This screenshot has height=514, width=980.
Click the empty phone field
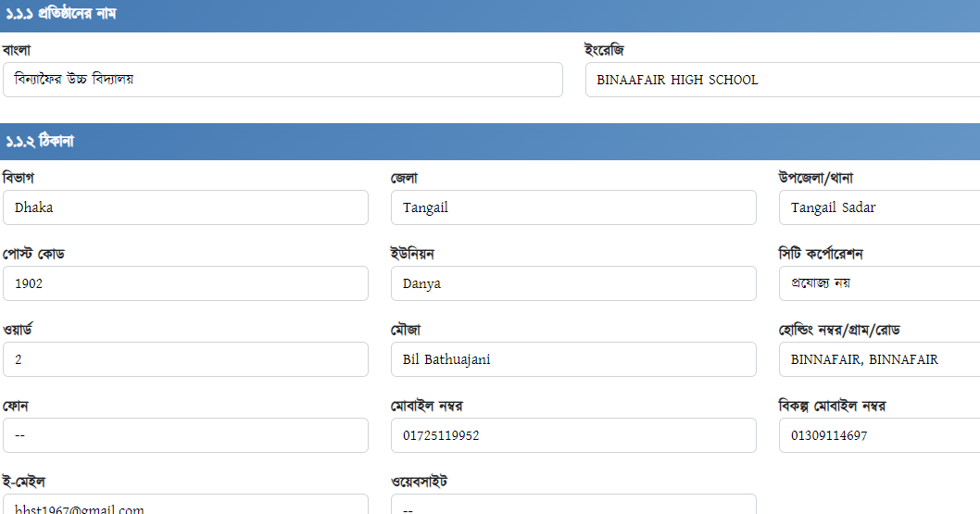185,435
